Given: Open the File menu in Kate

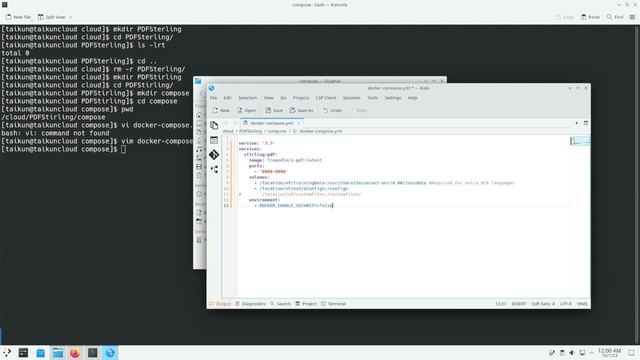Looking at the screenshot, I should [x=213, y=98].
